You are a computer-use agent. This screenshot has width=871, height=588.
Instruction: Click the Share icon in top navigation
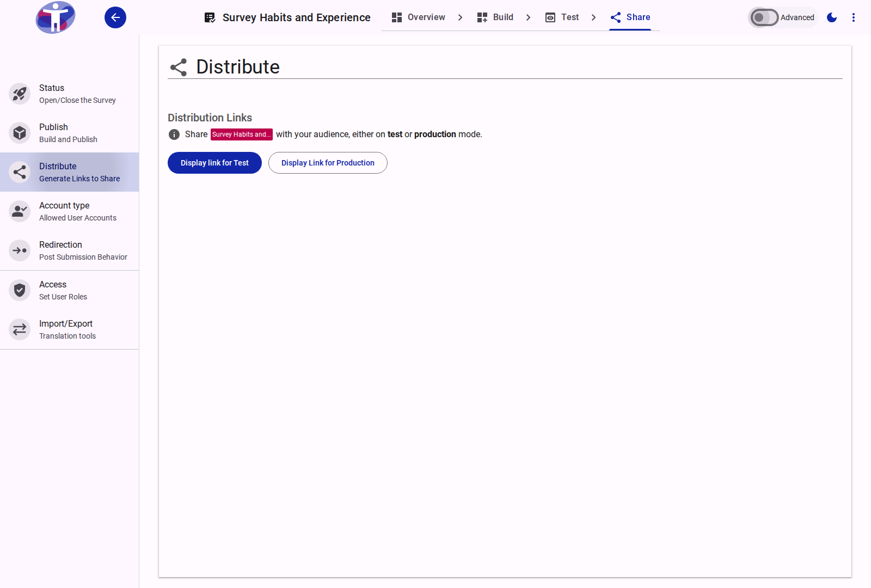[616, 17]
